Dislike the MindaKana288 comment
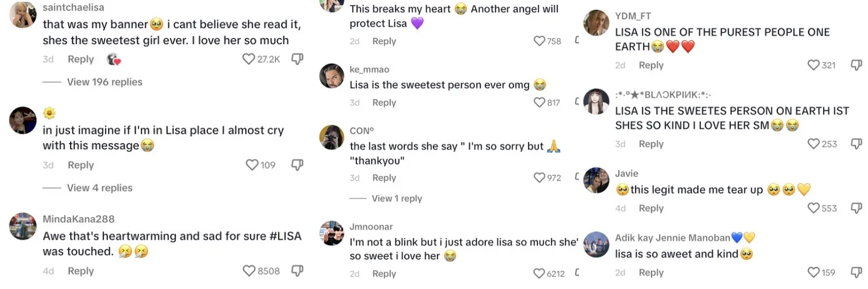The image size is (868, 289). pyautogui.click(x=297, y=271)
